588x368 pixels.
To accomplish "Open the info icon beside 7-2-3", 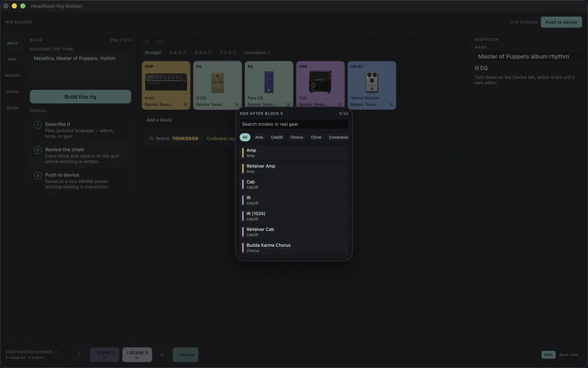I will [234, 53].
